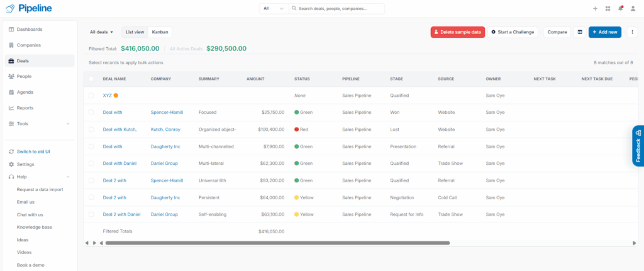The width and height of the screenshot is (644, 271).
Task: Open Agenda from the sidebar
Action: click(25, 92)
